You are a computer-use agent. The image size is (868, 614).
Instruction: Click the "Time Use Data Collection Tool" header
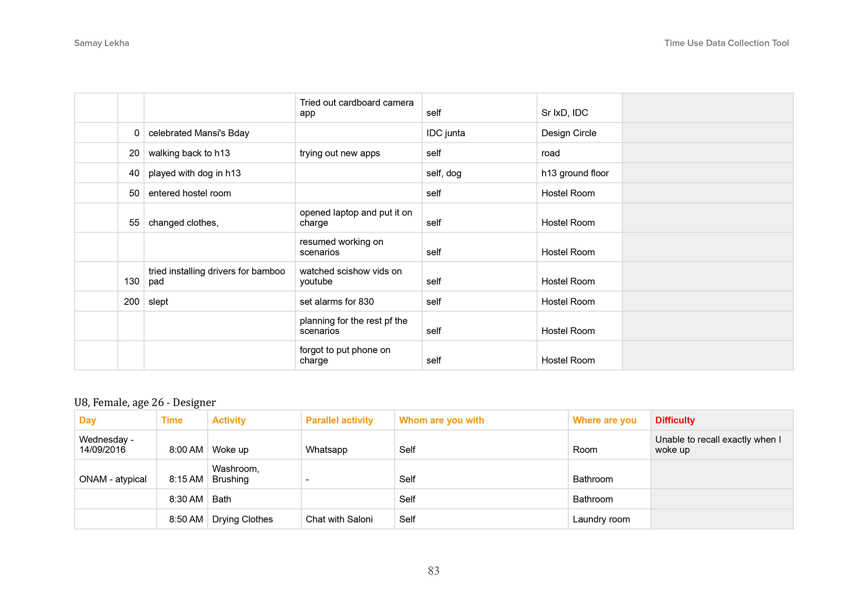[x=726, y=43]
